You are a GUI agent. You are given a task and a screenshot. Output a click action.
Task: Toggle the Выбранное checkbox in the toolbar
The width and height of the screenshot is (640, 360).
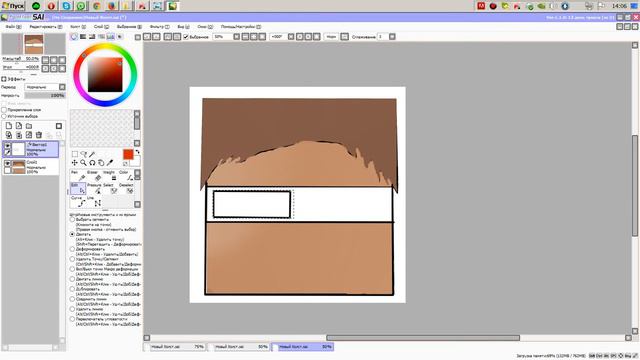click(x=186, y=37)
